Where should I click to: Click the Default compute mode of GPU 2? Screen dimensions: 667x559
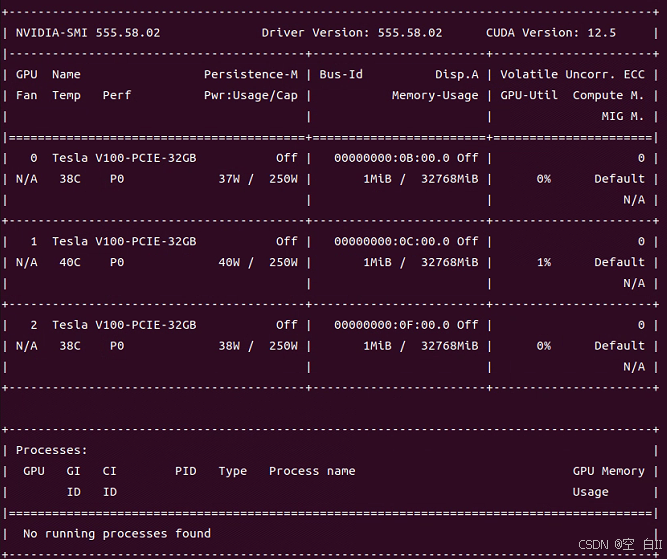click(619, 346)
